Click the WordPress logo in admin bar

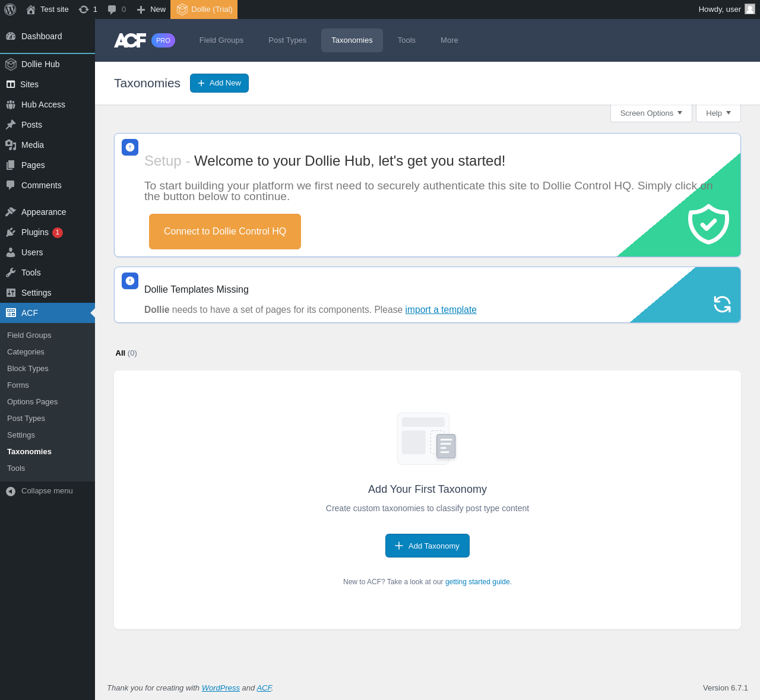10,9
